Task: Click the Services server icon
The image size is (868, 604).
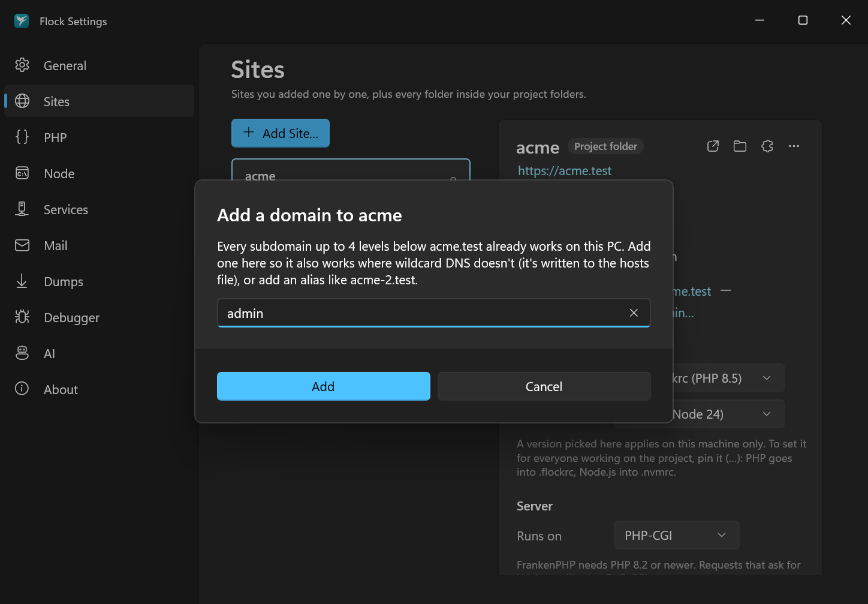Action: tap(22, 209)
